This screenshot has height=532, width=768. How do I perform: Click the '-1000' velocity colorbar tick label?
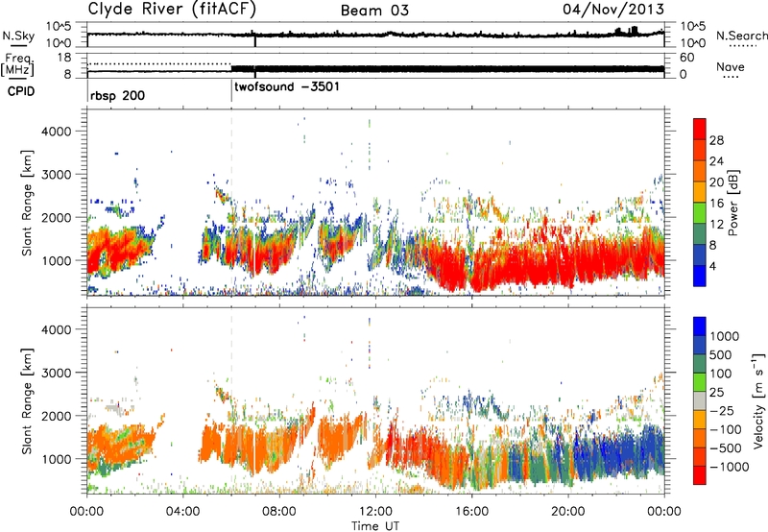(x=730, y=467)
